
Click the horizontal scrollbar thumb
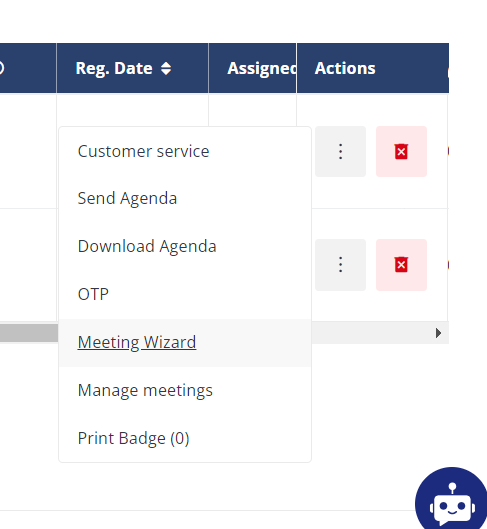[x=29, y=333]
